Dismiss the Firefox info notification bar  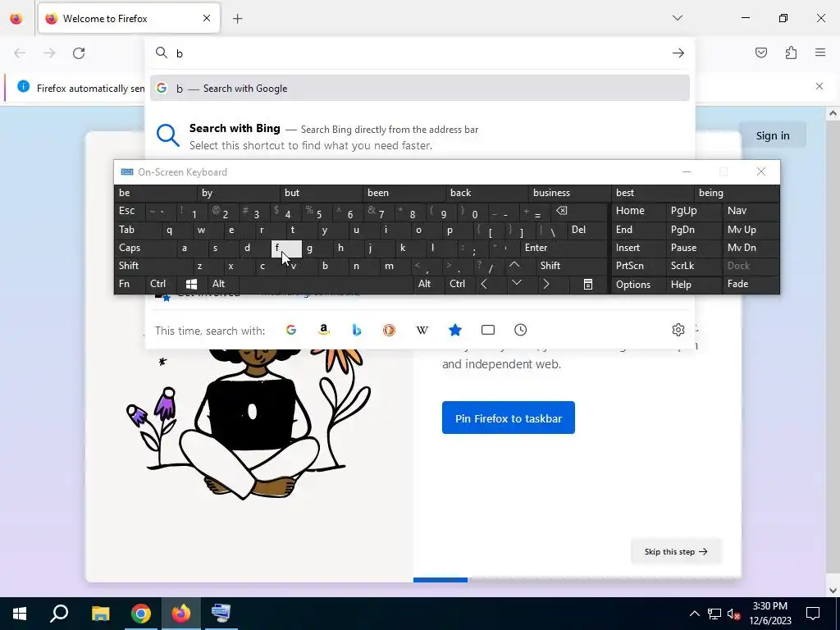[819, 86]
